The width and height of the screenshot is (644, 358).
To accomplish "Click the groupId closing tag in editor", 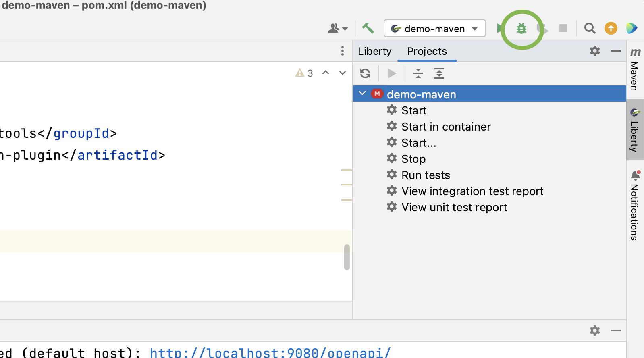I will (77, 133).
